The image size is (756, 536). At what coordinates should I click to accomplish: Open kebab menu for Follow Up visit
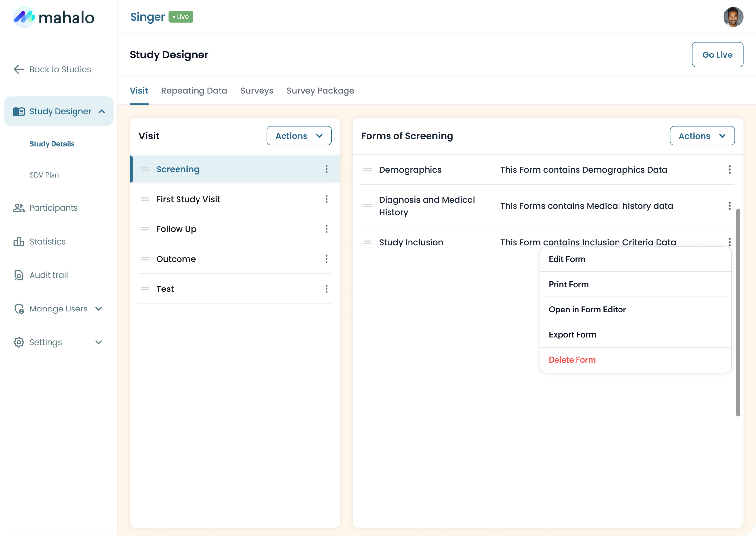[x=326, y=229]
